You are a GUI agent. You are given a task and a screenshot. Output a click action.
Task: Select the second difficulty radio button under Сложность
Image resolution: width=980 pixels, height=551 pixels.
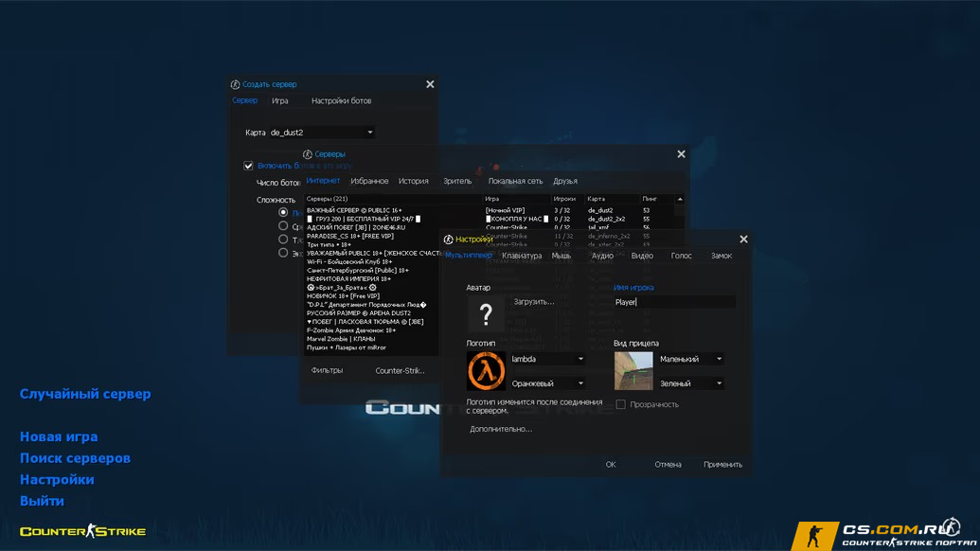283,226
